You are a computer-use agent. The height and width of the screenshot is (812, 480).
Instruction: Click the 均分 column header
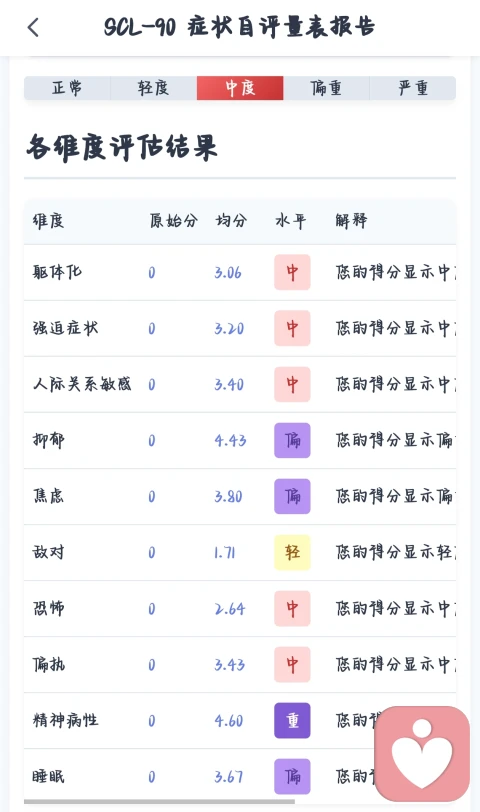point(231,221)
